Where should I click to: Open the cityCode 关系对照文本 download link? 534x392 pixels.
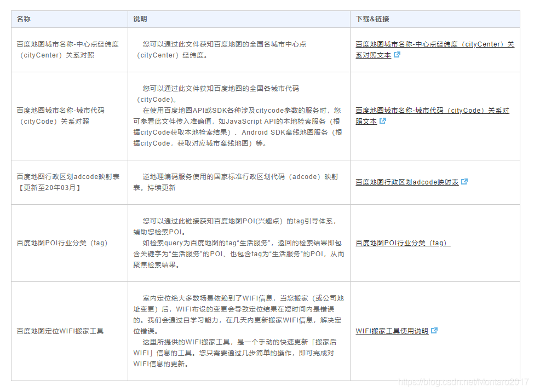pyautogui.click(x=432, y=116)
